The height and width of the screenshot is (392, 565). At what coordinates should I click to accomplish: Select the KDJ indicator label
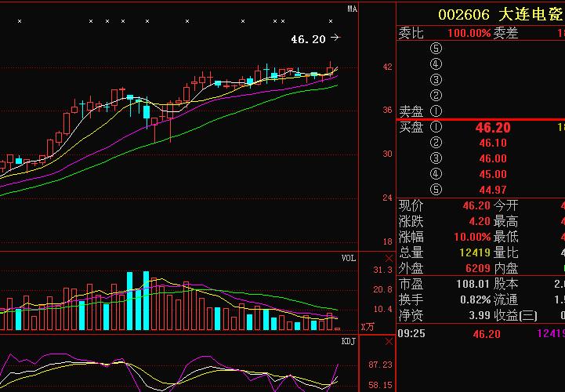[349, 341]
